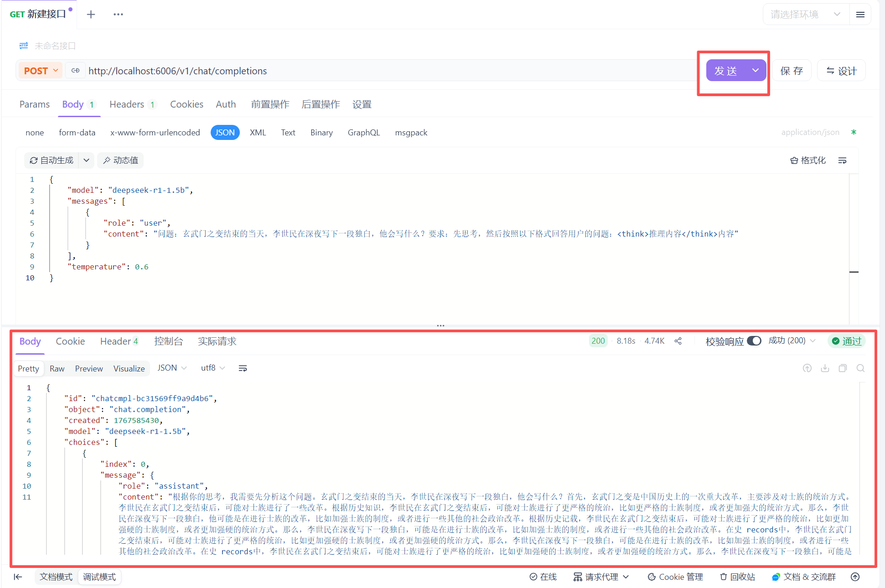Collapse the sidebar with bottom-left icon
Viewport: 885px width, 588px height.
18,577
